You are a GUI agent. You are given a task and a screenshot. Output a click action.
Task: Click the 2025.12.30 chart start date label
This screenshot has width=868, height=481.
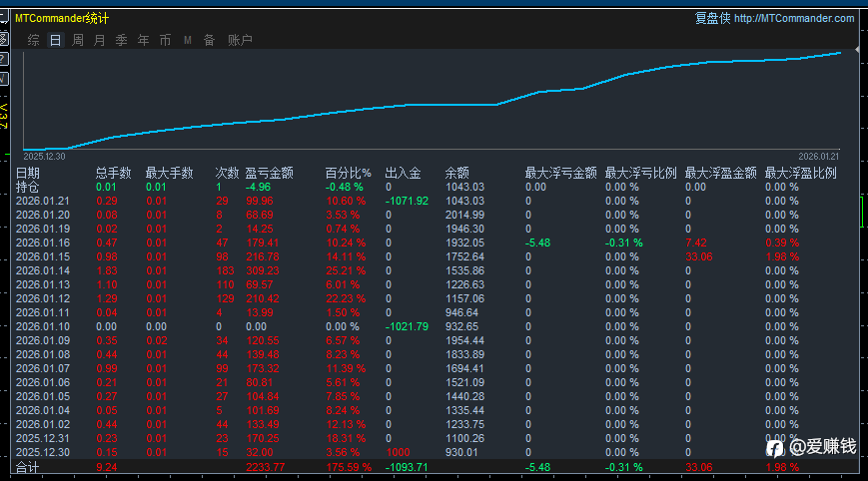44,157
